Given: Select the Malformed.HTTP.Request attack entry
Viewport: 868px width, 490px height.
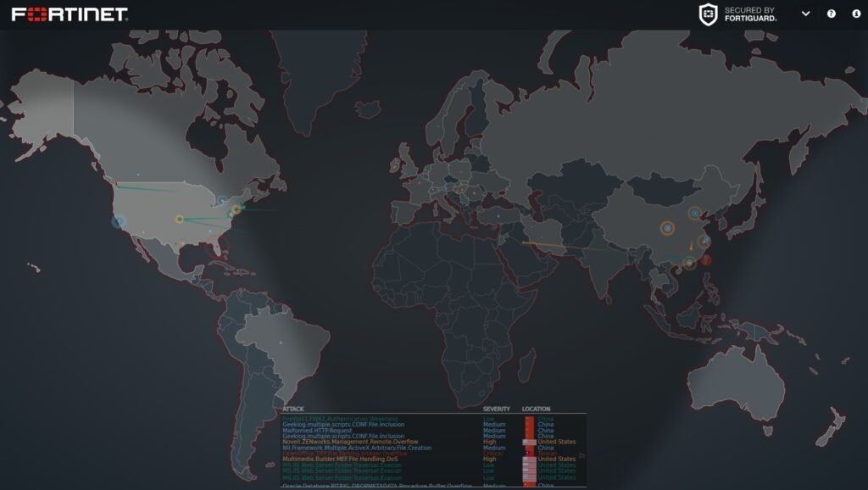Looking at the screenshot, I should point(317,430).
